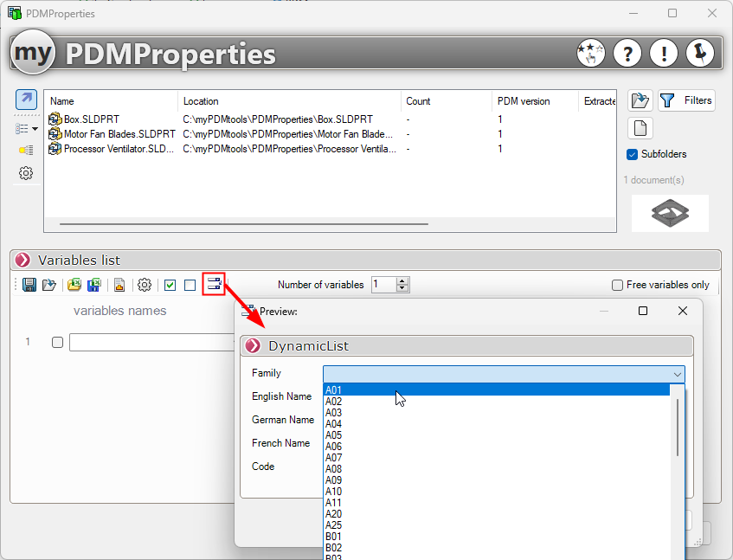733x560 pixels.
Task: Open the list view options dropdown
Action: pos(26,129)
